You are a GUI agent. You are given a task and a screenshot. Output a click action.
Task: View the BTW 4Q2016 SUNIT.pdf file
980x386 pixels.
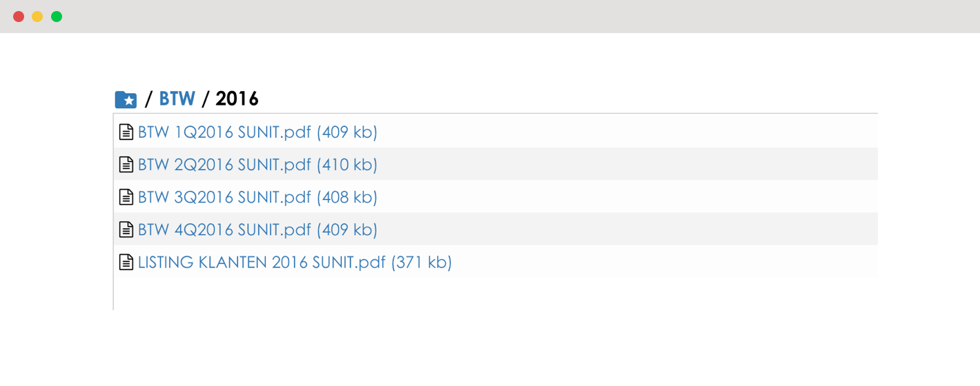click(x=257, y=230)
